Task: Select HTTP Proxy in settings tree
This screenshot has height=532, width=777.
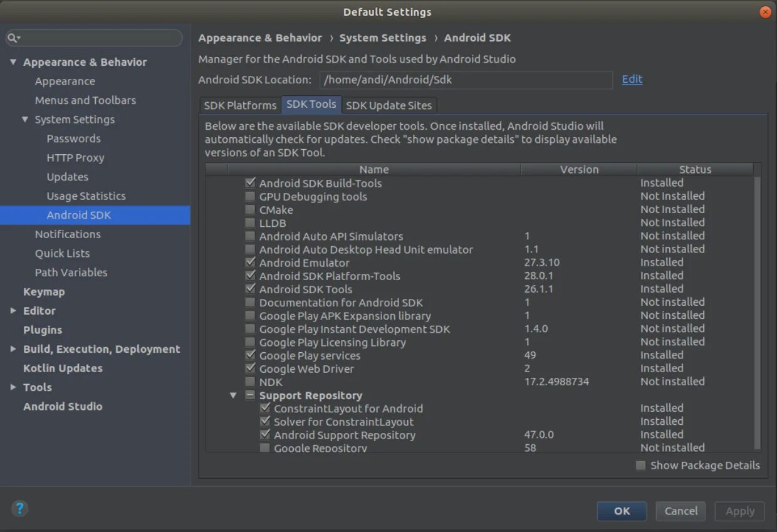Action: (x=75, y=158)
